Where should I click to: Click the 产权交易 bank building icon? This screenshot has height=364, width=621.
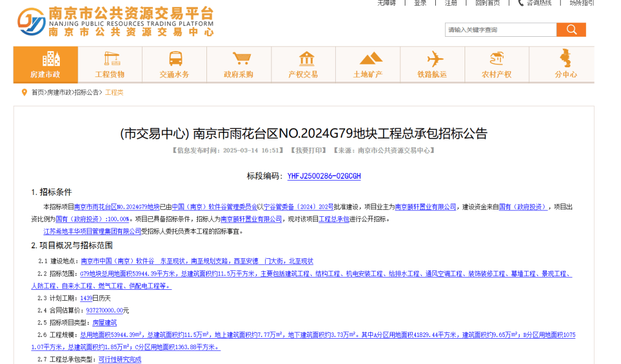tap(306, 59)
